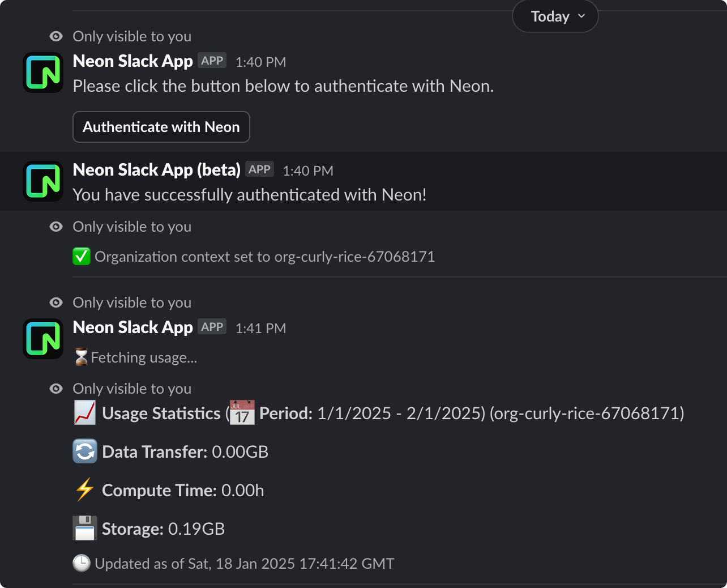Click refresh arrows emoji beside Data Transfer
Screen dimensions: 727x588
[x=85, y=451]
